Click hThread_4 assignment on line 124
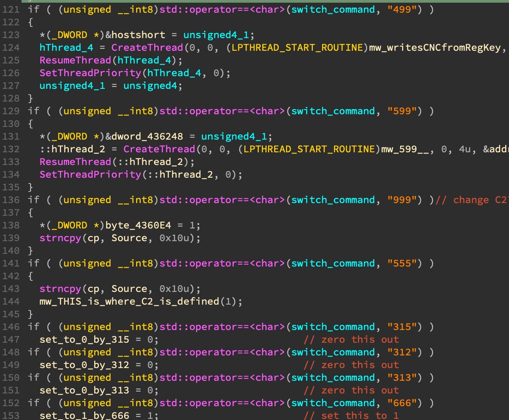The width and height of the screenshot is (509, 420). pos(66,48)
